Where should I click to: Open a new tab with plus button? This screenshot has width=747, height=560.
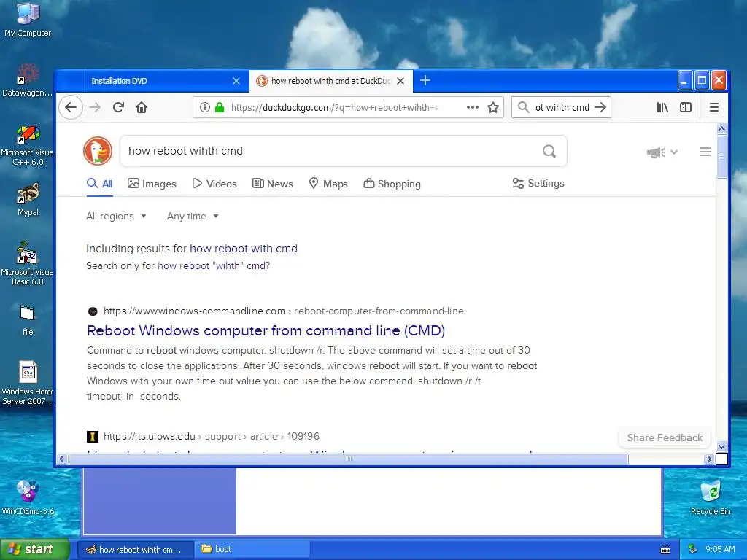coord(425,80)
